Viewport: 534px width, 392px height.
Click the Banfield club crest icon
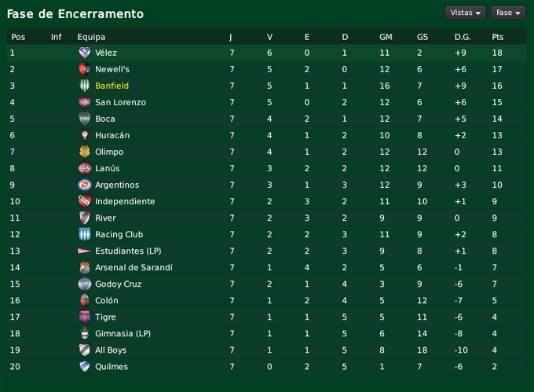click(85, 86)
